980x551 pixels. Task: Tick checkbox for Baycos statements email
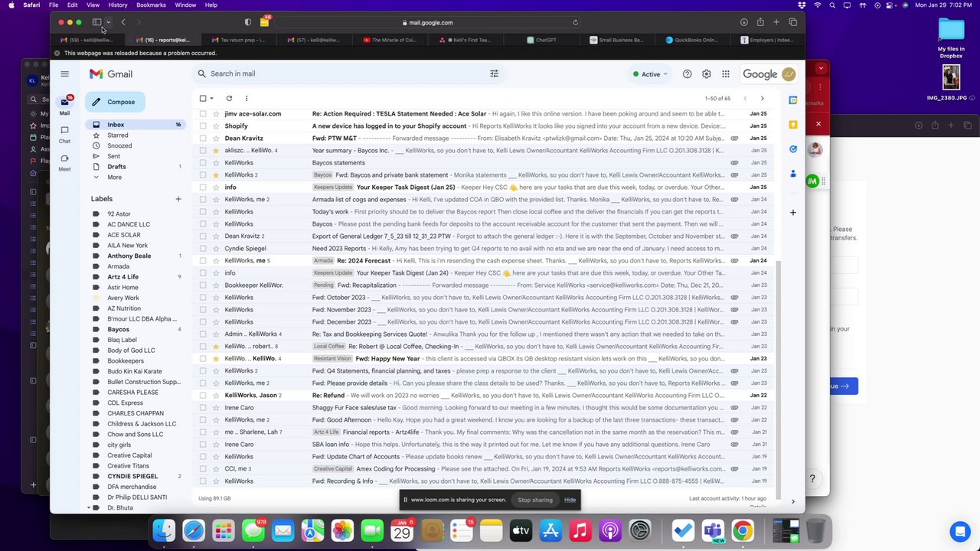(x=203, y=162)
